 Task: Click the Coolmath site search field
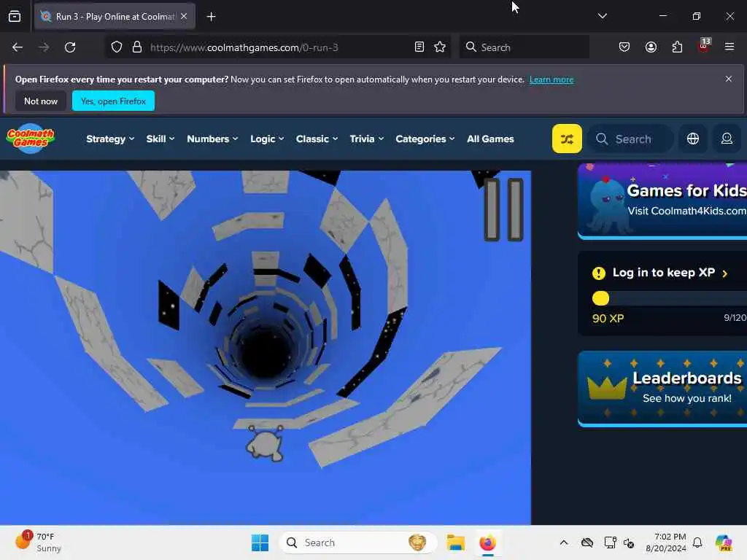click(x=631, y=139)
